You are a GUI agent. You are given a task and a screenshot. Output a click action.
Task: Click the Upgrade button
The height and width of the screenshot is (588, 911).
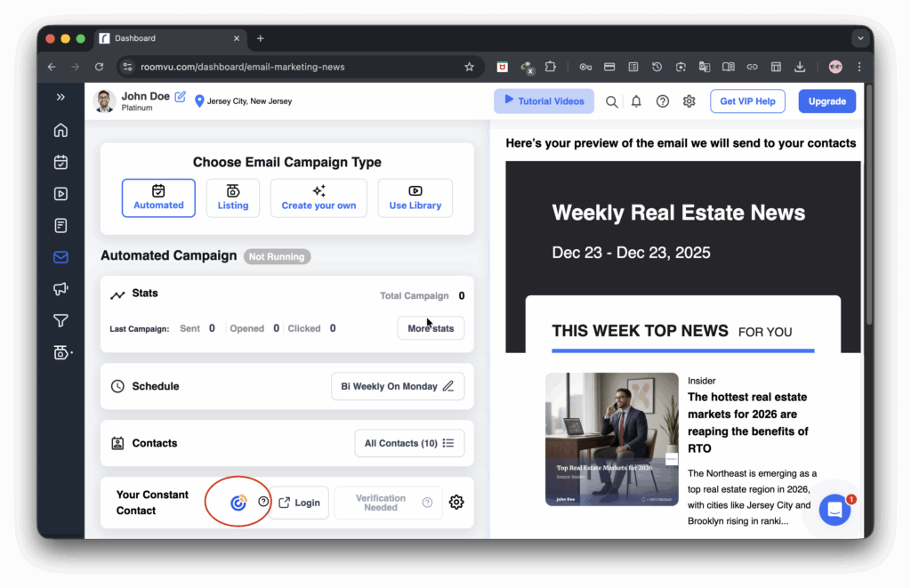point(826,101)
